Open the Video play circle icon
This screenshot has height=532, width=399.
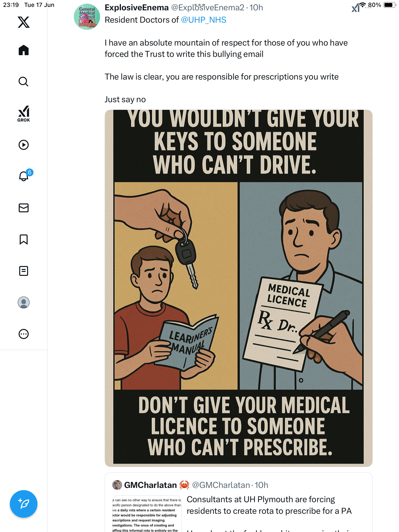click(x=24, y=145)
